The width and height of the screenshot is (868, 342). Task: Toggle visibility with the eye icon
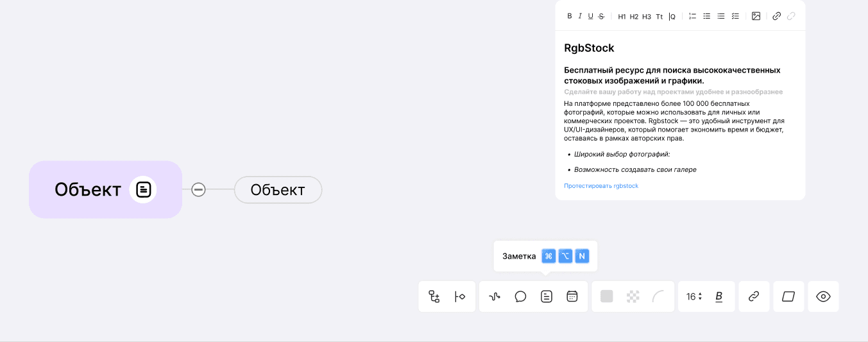tap(823, 296)
